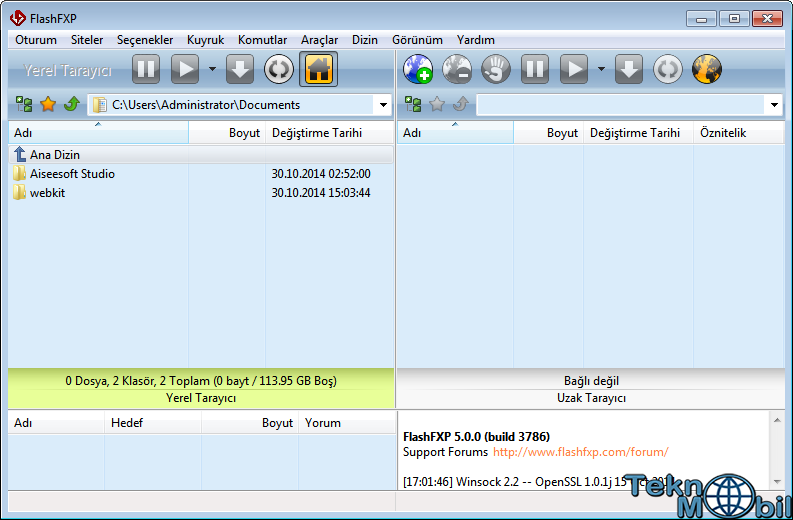Viewport: 793px width, 520px height.
Task: Open the Görünüm menu
Action: (x=417, y=40)
